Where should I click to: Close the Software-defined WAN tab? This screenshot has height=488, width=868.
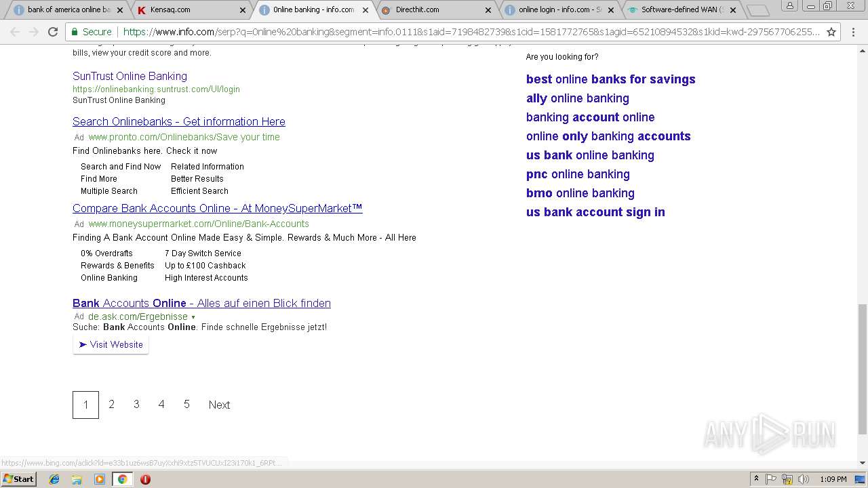(x=733, y=10)
